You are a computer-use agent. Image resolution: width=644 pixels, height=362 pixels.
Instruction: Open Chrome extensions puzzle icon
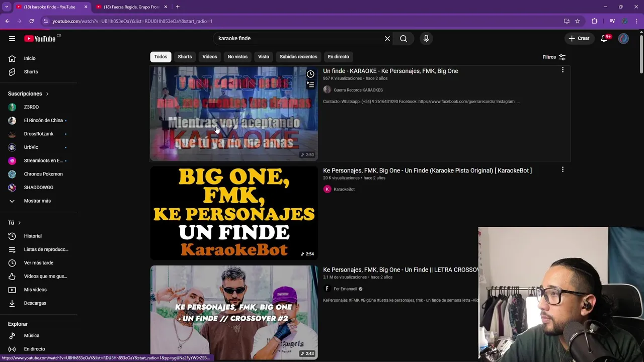pos(594,21)
